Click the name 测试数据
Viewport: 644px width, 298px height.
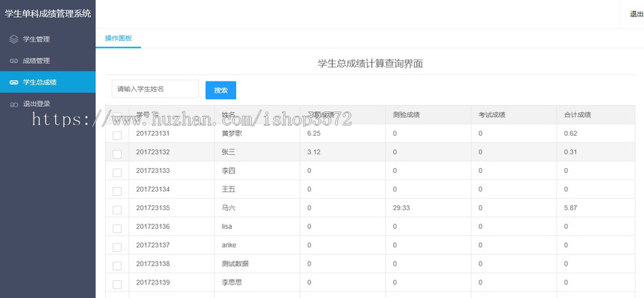235,264
